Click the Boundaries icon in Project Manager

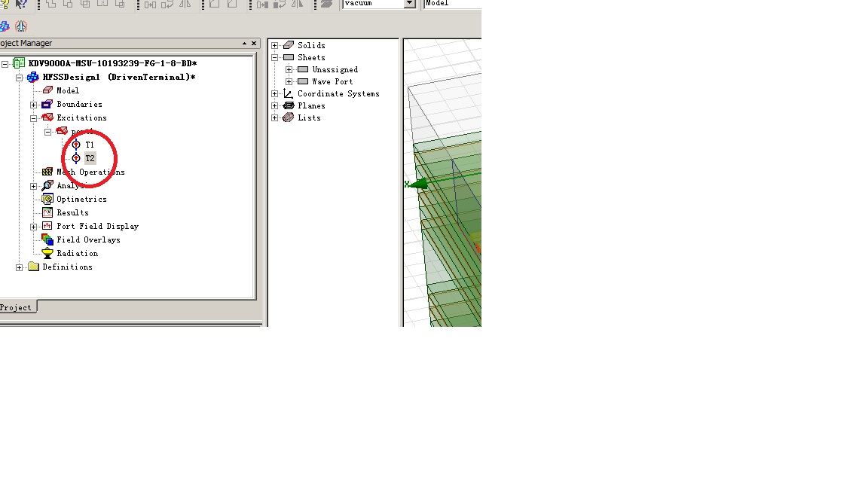coord(47,104)
